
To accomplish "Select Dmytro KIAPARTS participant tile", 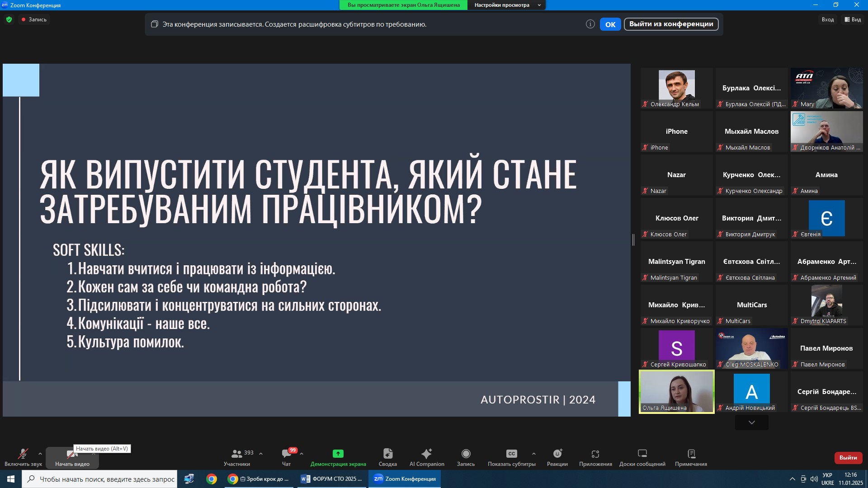I will [x=826, y=305].
